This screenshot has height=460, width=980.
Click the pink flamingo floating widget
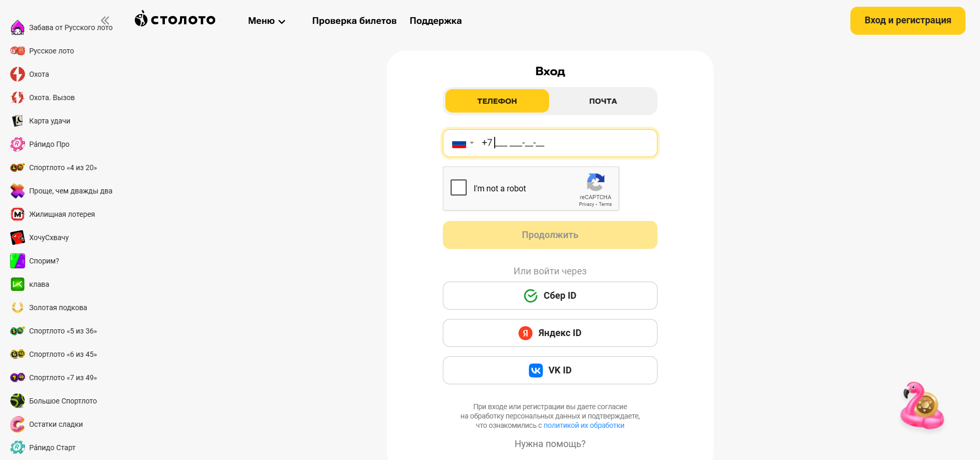click(922, 407)
